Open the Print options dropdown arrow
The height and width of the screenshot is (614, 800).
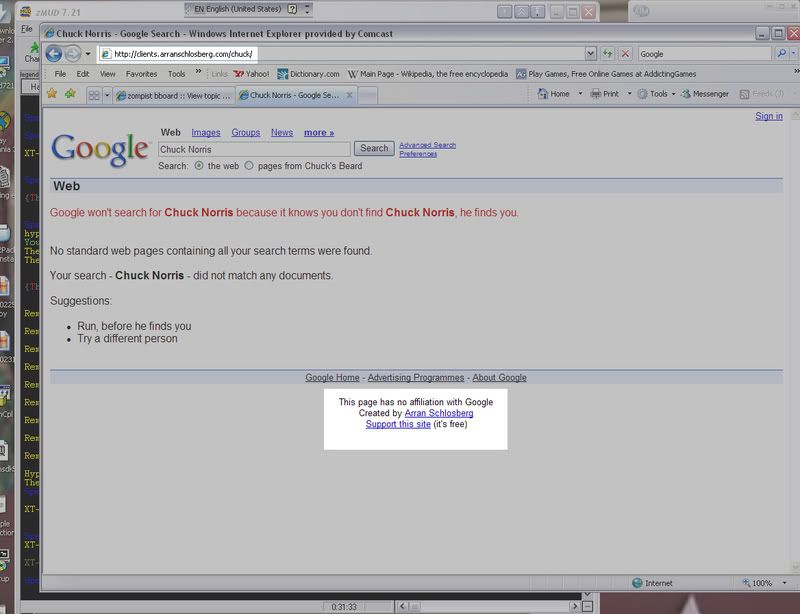(629, 94)
